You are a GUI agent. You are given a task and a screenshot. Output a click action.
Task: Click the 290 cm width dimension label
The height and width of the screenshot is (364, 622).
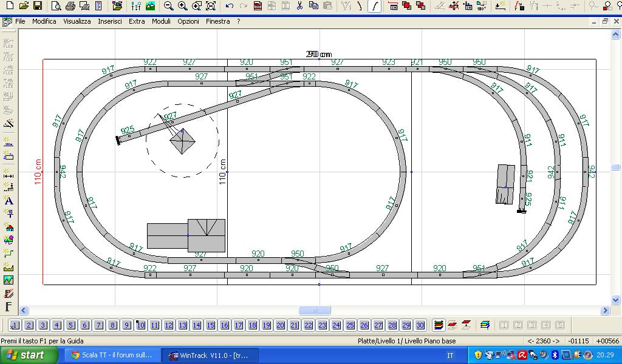tap(318, 54)
